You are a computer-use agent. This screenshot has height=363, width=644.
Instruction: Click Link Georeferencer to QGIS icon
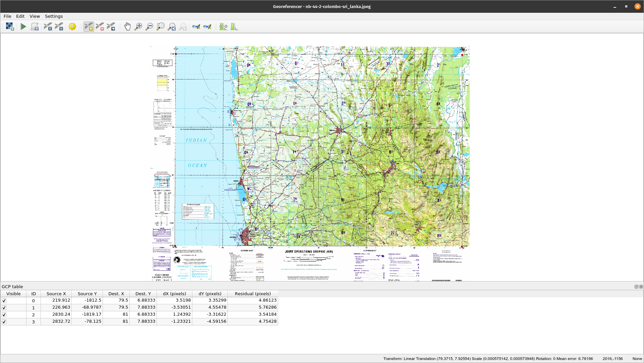pos(196,27)
